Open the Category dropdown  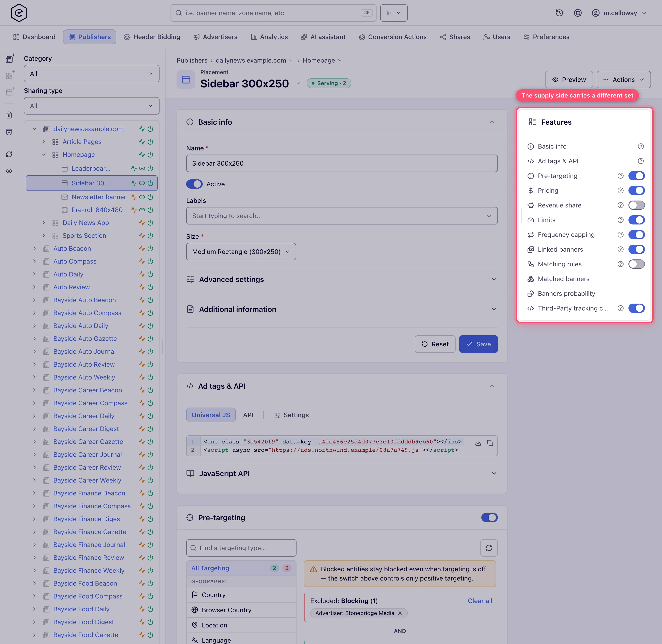point(92,74)
